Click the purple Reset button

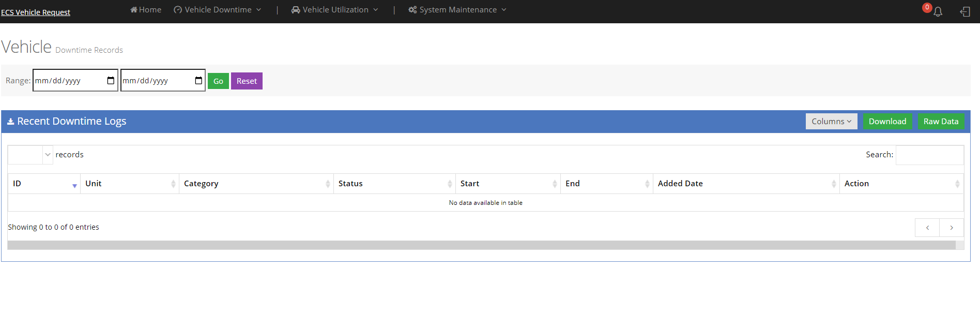[x=247, y=81]
